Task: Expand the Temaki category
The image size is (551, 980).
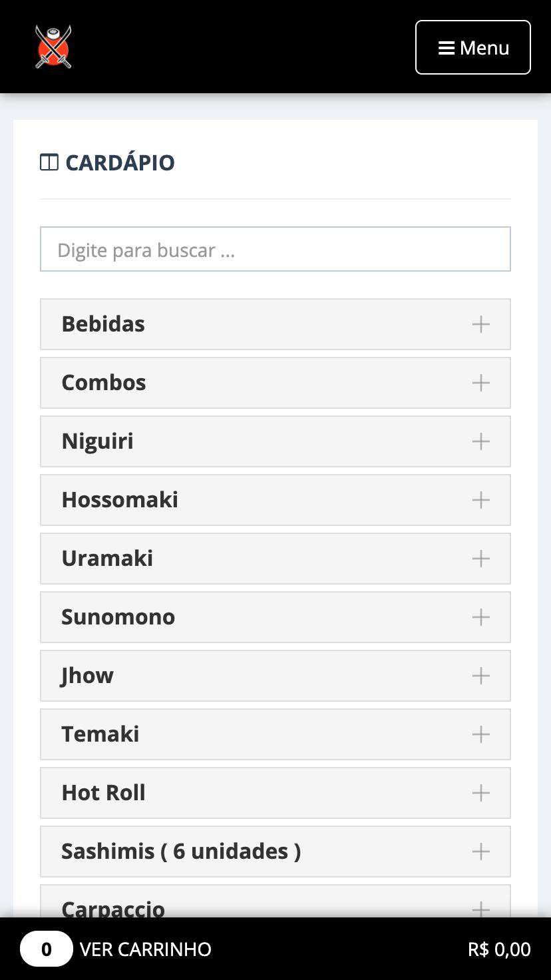Action: point(275,734)
